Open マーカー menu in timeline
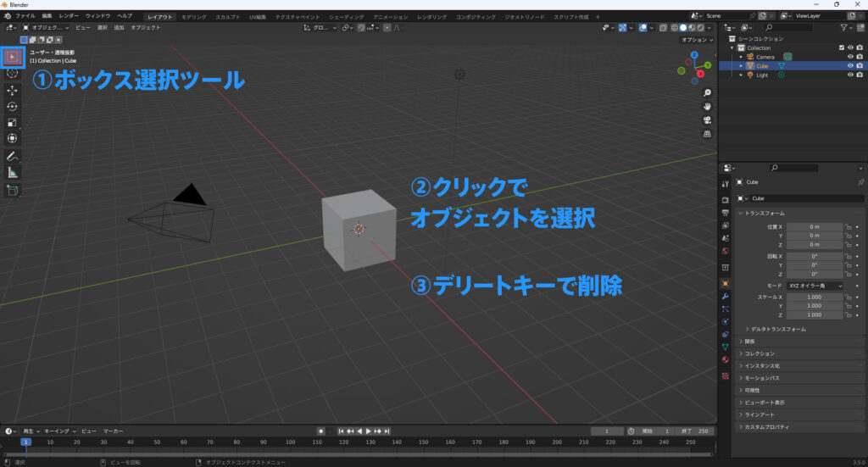This screenshot has width=868, height=467. pos(113,431)
